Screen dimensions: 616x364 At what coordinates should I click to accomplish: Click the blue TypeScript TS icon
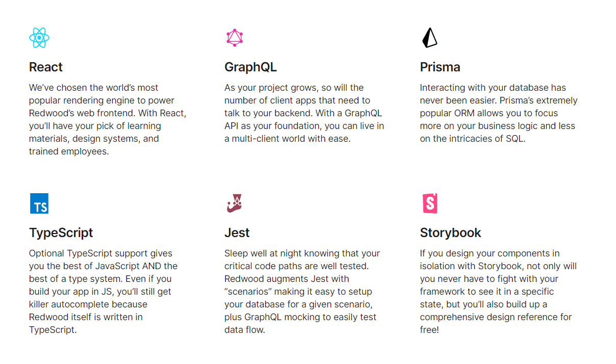39,203
